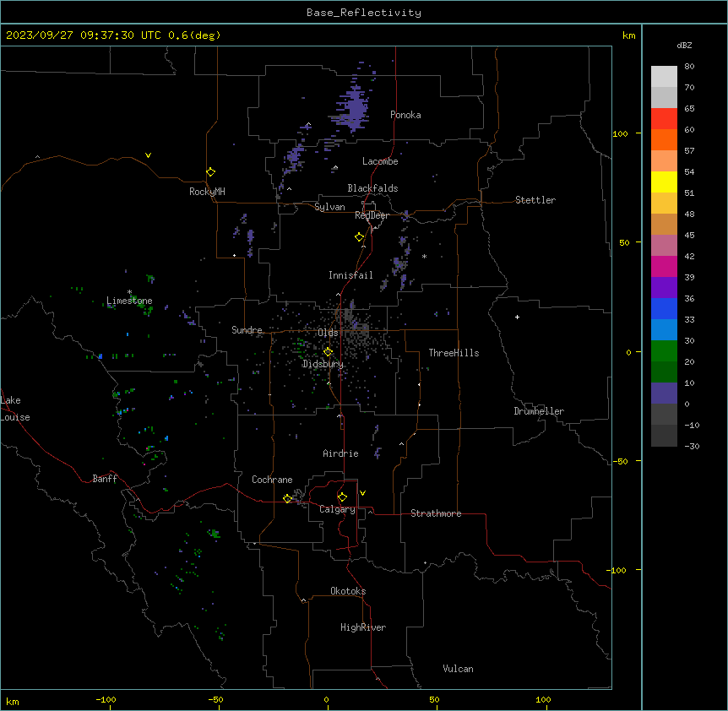Click the 50 tick on the right vertical axis
The image size is (728, 711).
click(x=624, y=242)
